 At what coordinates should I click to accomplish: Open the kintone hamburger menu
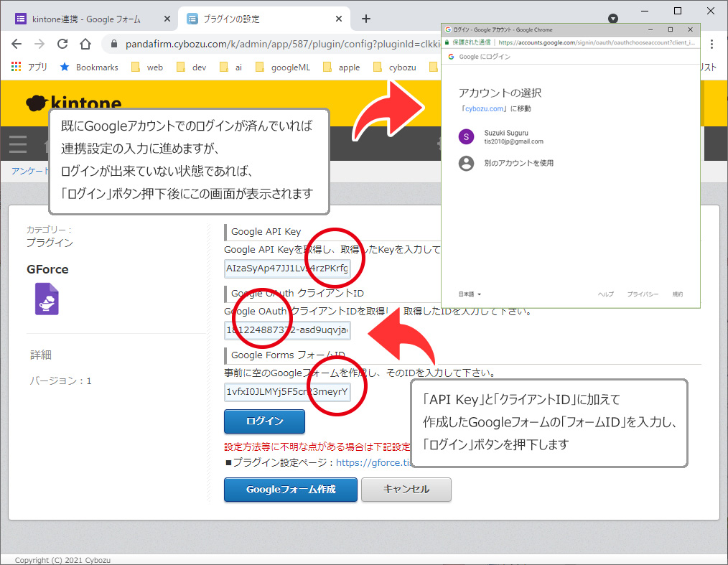pyautogui.click(x=18, y=144)
